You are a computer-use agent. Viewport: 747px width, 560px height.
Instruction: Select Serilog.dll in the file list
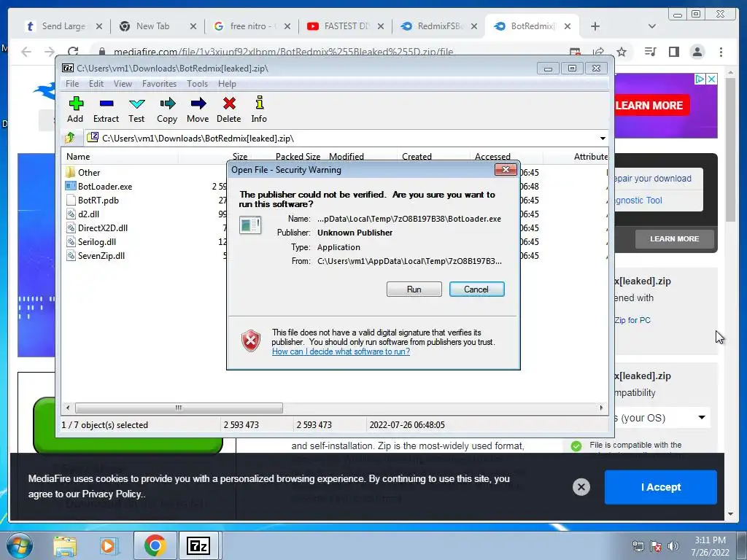[x=91, y=241]
